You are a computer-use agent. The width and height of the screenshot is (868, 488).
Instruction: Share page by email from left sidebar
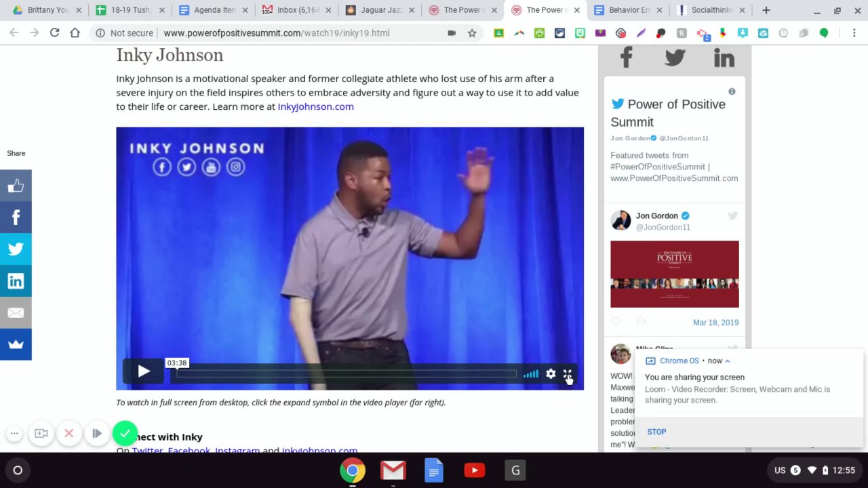click(x=16, y=312)
